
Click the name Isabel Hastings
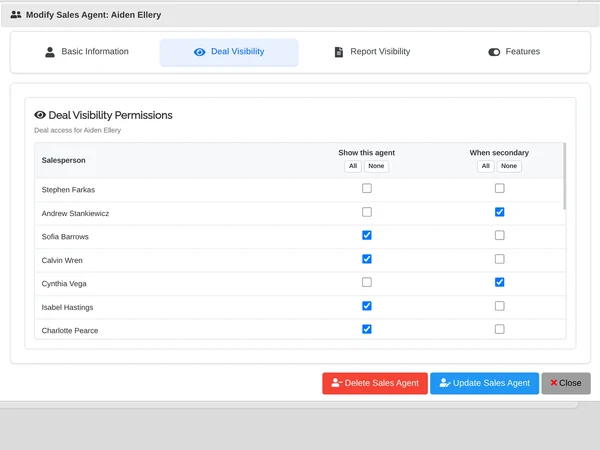pyautogui.click(x=67, y=308)
